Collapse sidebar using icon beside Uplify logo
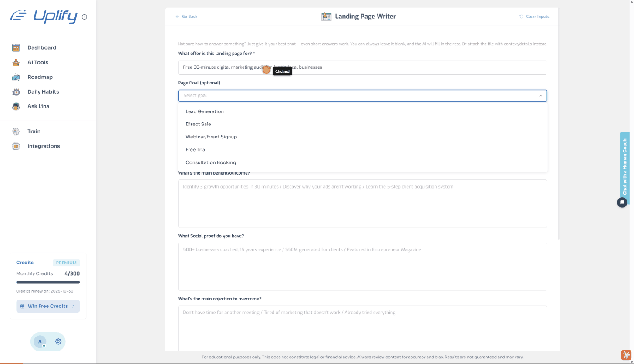Viewport: 634px width, 364px height. tap(84, 17)
